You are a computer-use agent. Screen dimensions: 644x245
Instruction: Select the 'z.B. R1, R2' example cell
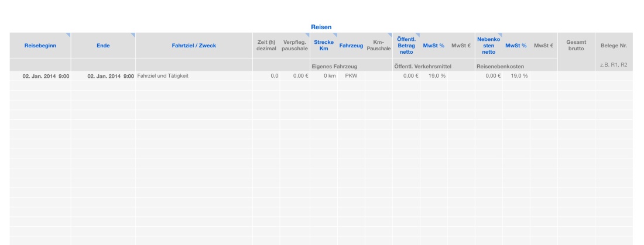click(x=614, y=64)
